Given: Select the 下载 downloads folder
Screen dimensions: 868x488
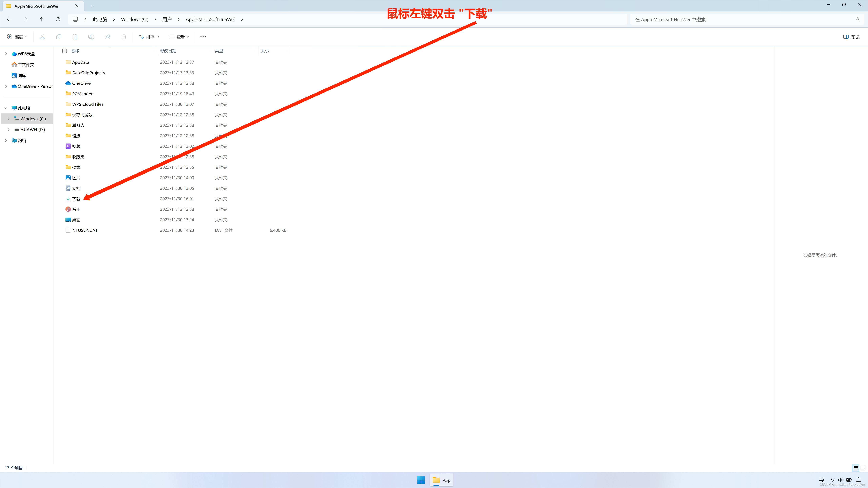Looking at the screenshot, I should [x=76, y=199].
